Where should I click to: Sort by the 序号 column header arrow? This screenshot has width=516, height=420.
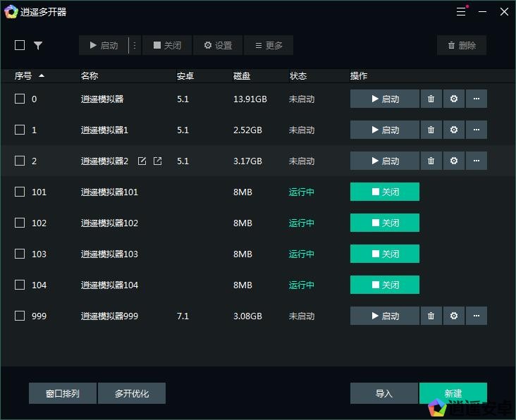42,75
